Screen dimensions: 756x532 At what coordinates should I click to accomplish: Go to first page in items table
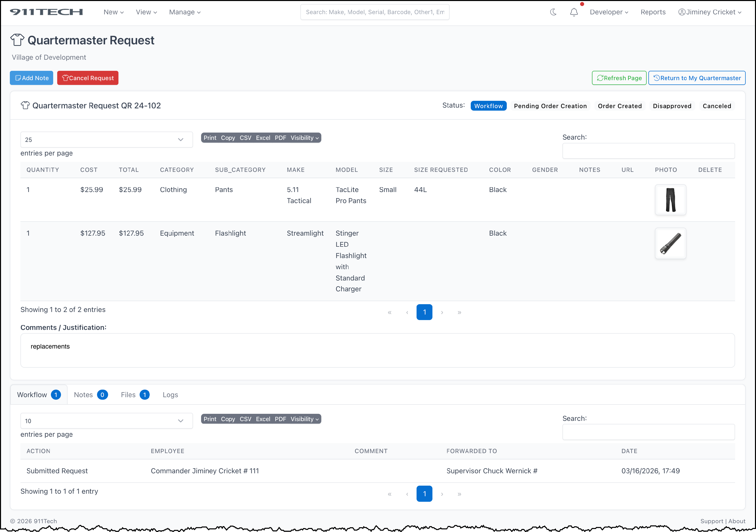(390, 312)
